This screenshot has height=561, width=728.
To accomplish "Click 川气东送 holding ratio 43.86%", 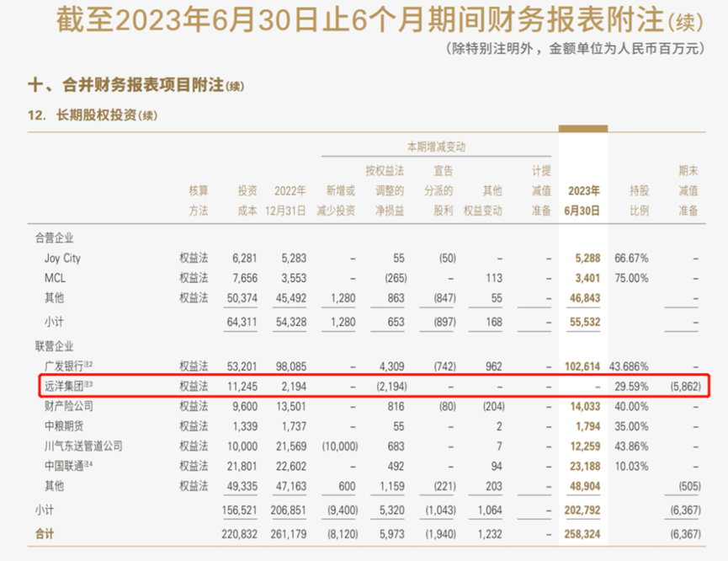I will [631, 446].
